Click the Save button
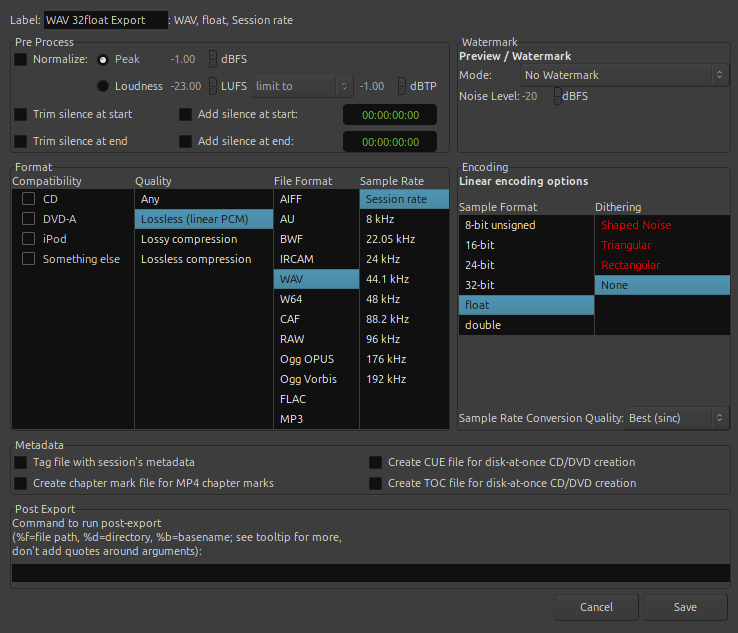The width and height of the screenshot is (738, 633). [685, 607]
